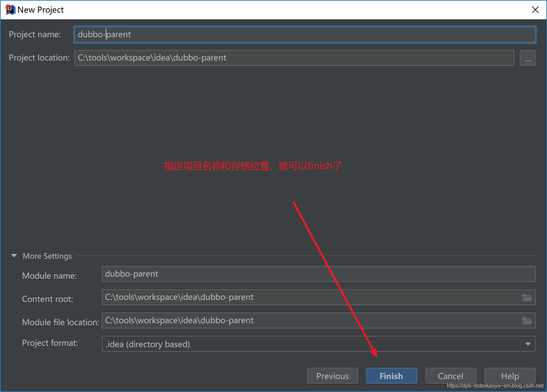Viewport: 547px width, 392px height.
Task: Click the Project name input field
Action: (305, 35)
